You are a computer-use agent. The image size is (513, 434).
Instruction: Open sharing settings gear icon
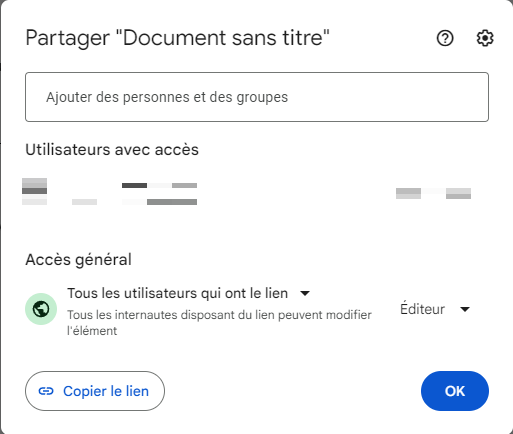pyautogui.click(x=485, y=38)
